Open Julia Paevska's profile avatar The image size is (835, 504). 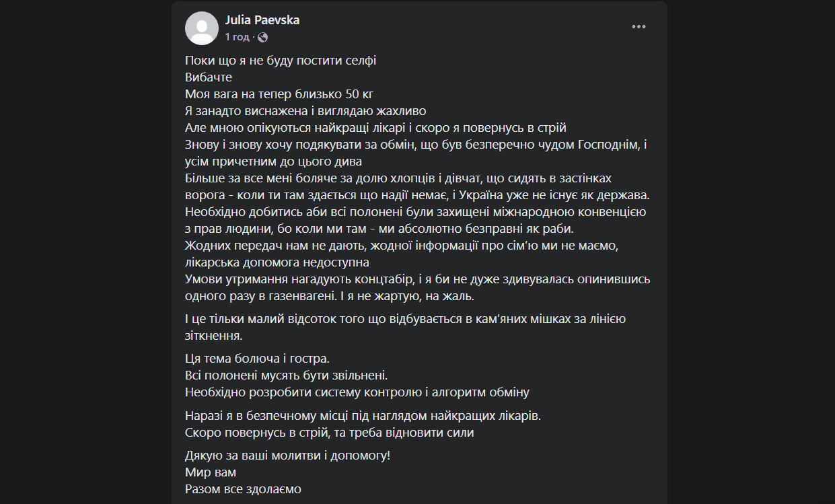click(x=201, y=28)
